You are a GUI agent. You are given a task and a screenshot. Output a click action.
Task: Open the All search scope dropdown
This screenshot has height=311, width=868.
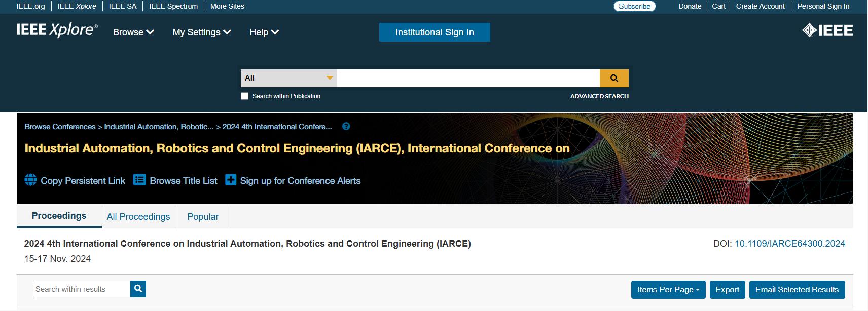288,78
